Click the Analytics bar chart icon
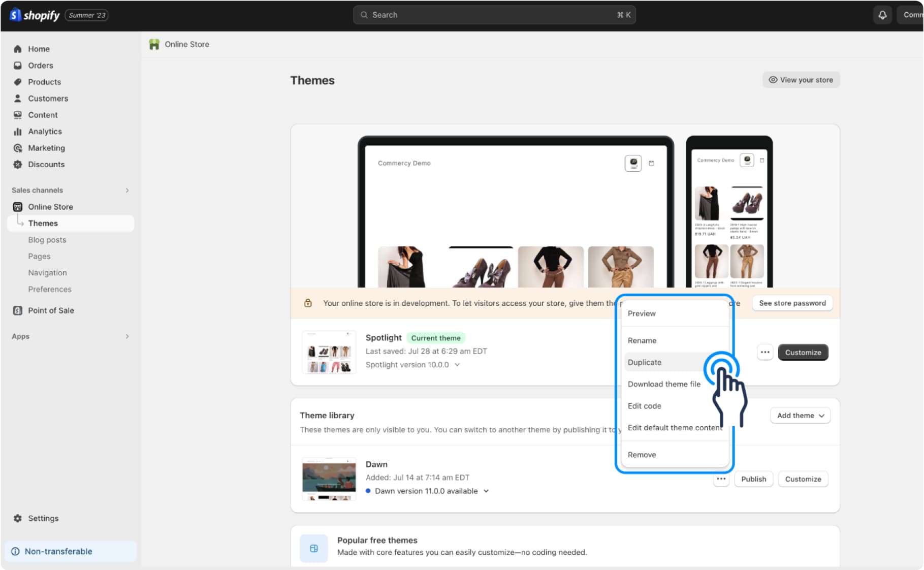Screen dimensions: 924x570 pos(18,132)
